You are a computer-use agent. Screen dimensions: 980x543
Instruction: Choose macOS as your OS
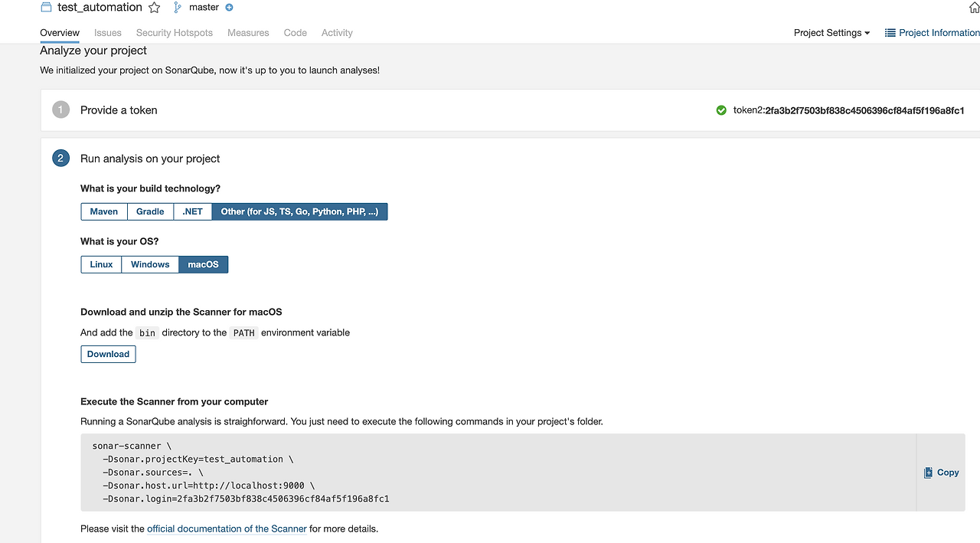click(204, 264)
